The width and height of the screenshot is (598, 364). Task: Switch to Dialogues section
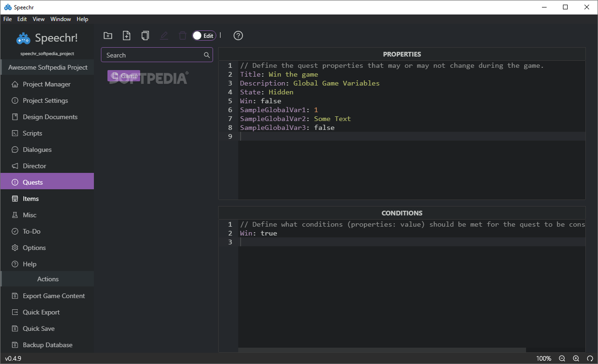(x=47, y=150)
